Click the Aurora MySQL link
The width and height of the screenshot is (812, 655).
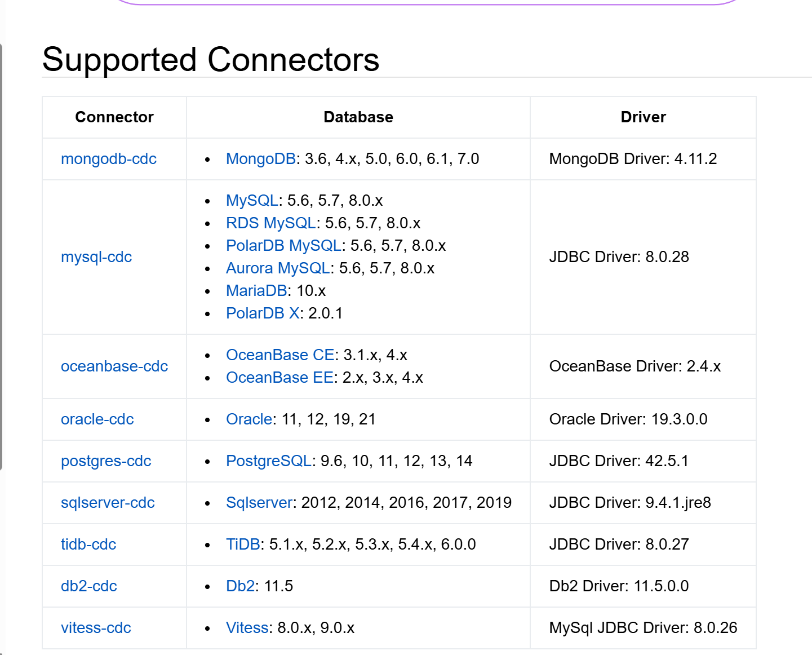278,268
